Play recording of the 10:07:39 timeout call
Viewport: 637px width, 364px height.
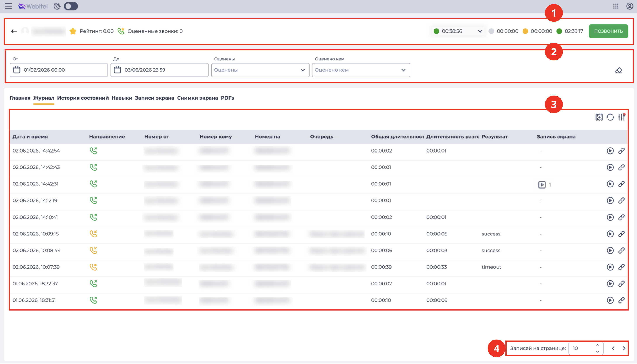(x=610, y=267)
